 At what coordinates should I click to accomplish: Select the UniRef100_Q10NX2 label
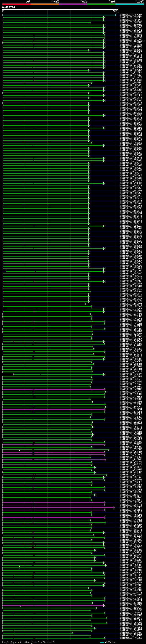[x=131, y=77]
